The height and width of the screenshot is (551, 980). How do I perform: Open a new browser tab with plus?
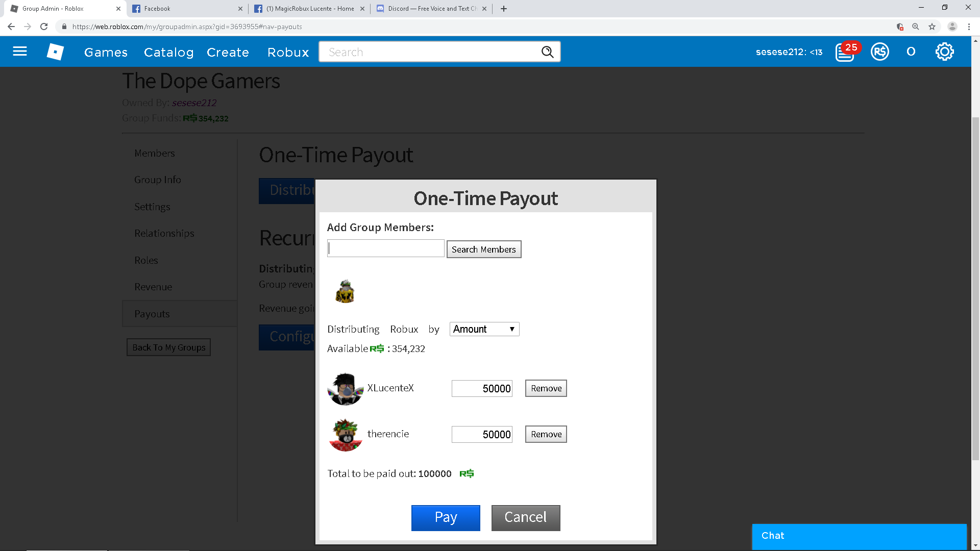tap(504, 9)
